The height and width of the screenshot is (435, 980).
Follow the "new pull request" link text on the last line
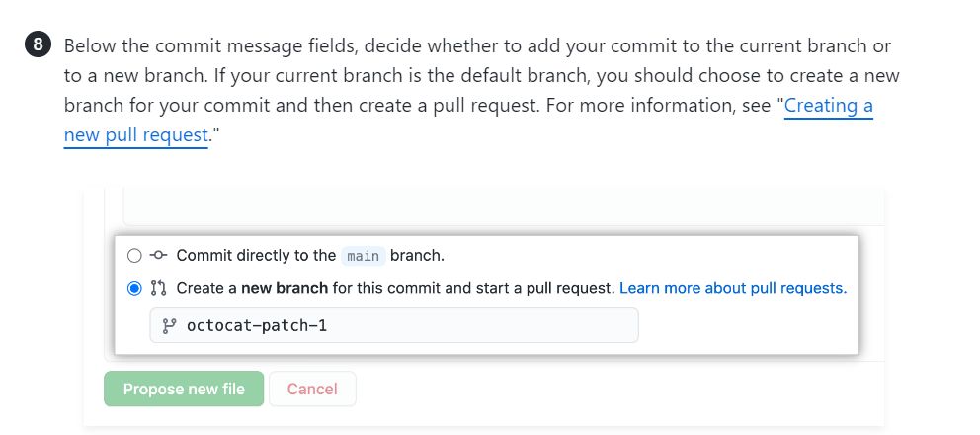click(x=135, y=134)
